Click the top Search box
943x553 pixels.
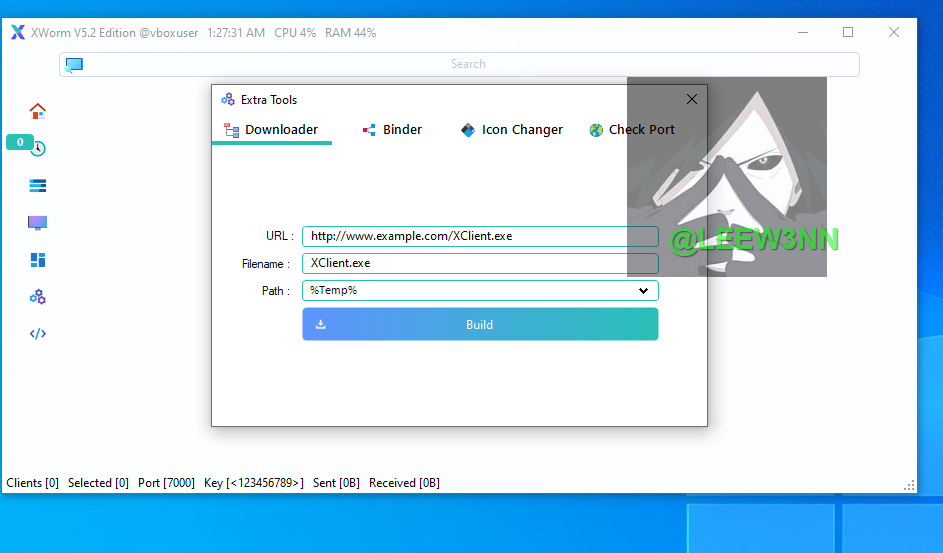(468, 64)
